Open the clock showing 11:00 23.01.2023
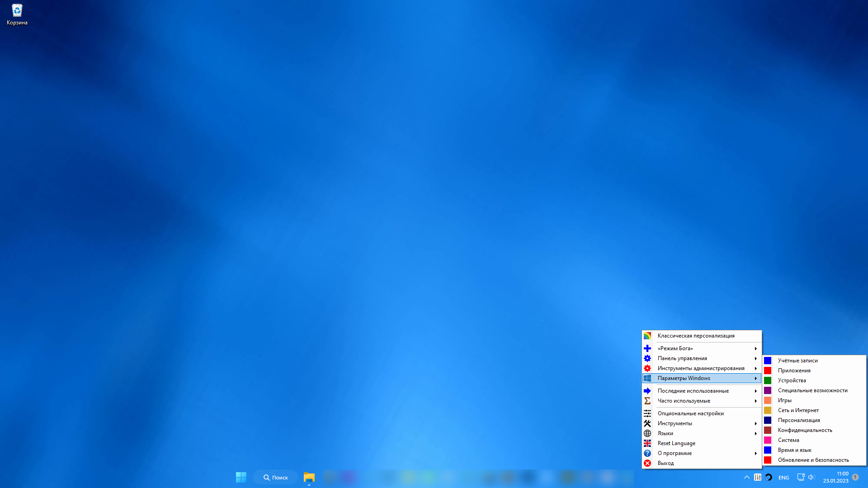This screenshot has height=488, width=868. (x=836, y=477)
